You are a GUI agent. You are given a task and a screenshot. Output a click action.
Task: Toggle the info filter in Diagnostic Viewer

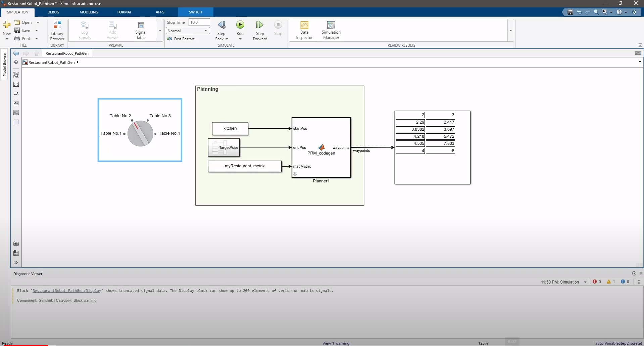coord(625,282)
